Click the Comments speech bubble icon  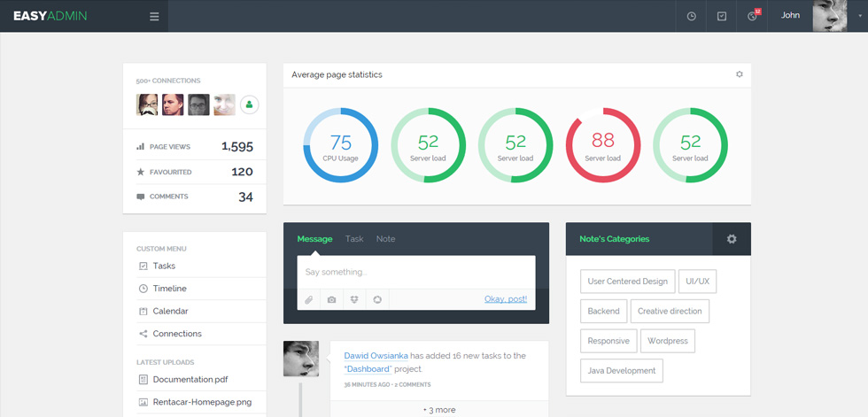pyautogui.click(x=141, y=197)
